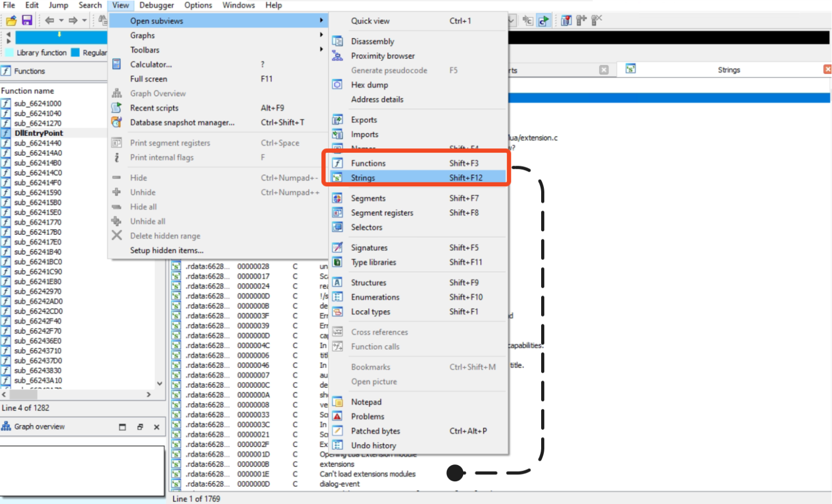Close the Imports tab
832x504 pixels.
(x=603, y=69)
